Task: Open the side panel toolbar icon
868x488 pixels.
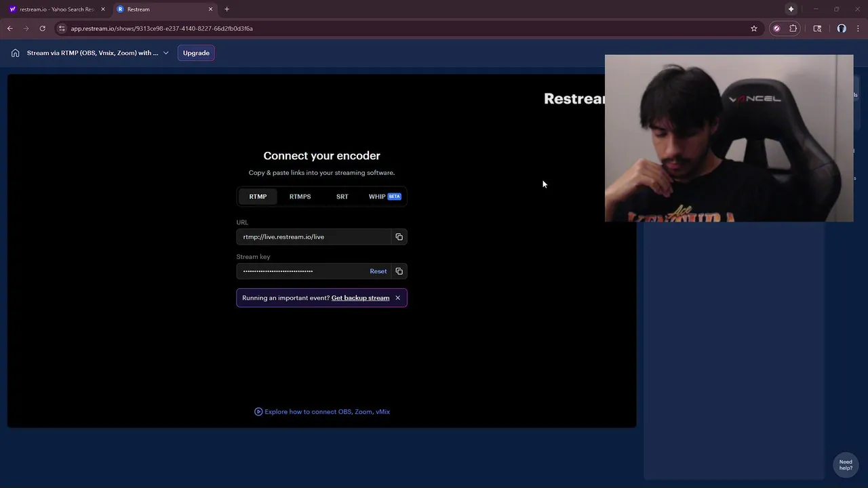Action: pos(817,28)
